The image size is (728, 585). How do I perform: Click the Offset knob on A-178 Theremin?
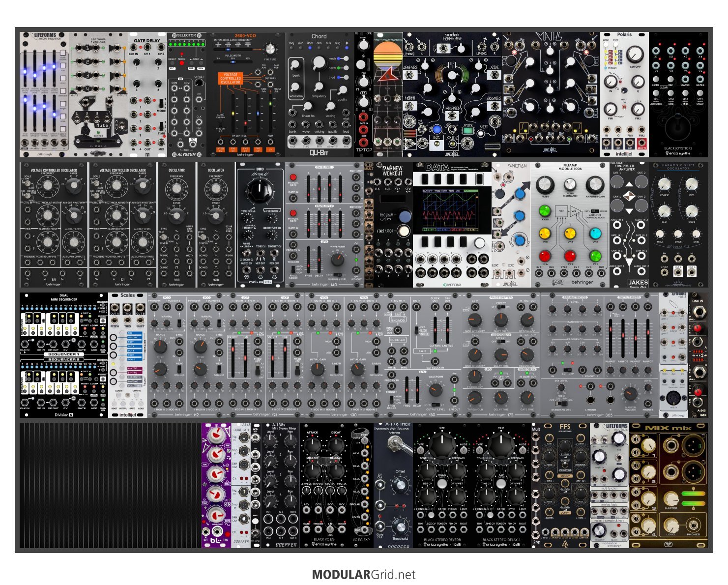tap(400, 485)
